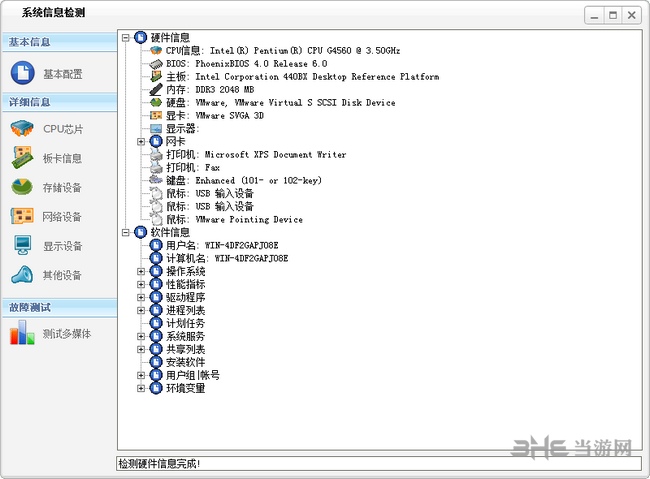Open 基本配置 basic configuration icon

(23, 73)
